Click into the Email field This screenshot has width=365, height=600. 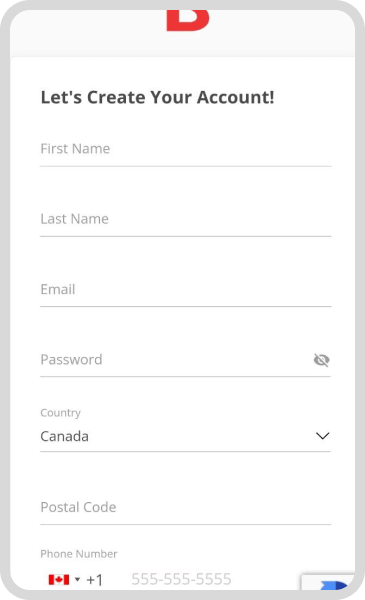[x=186, y=290]
